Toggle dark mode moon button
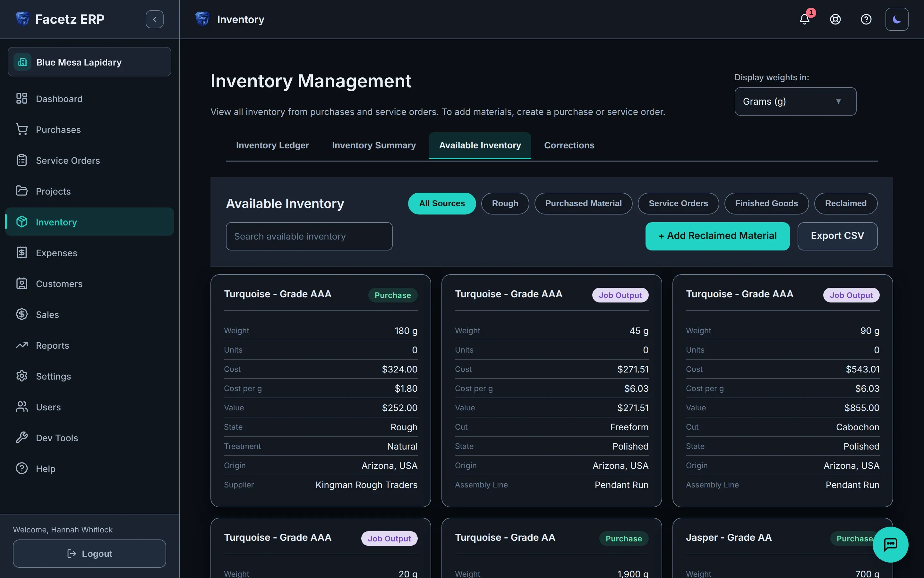This screenshot has height=578, width=924. (897, 19)
